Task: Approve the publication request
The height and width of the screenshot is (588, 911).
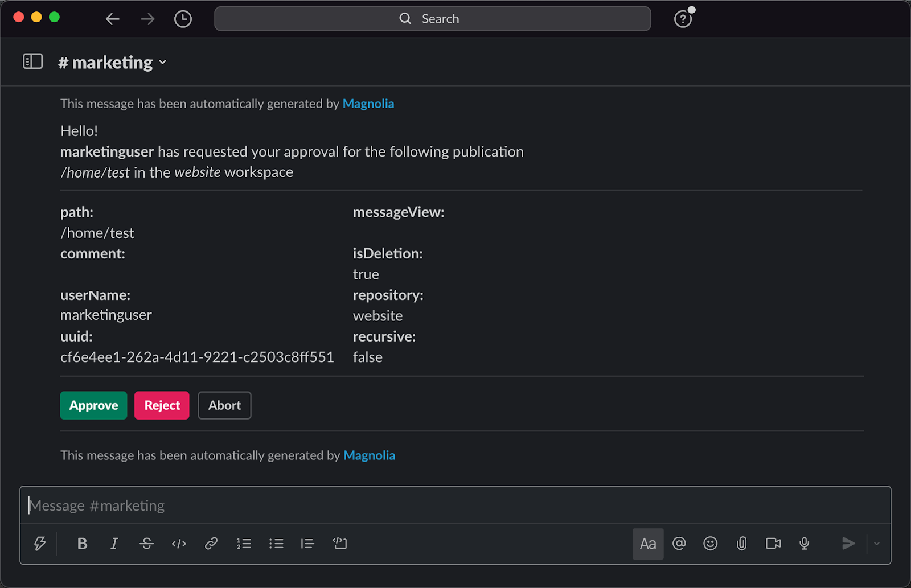Action: [x=93, y=405]
